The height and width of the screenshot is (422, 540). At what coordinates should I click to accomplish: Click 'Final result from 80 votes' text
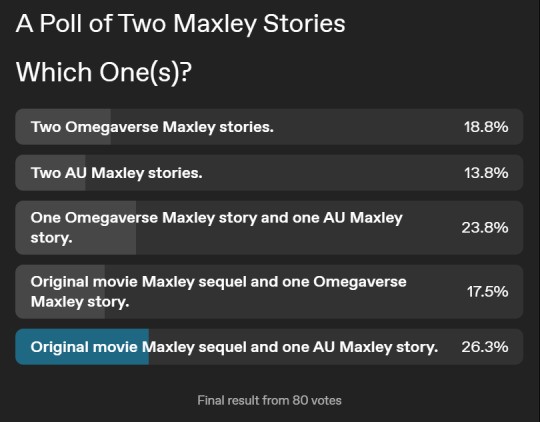pyautogui.click(x=269, y=401)
